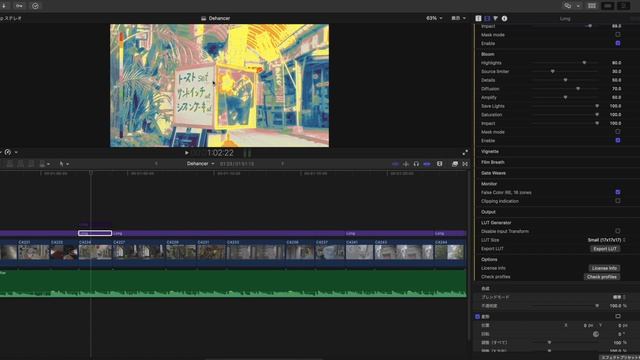The width and height of the screenshot is (640, 360).
Task: Open the share export dropdown arrow
Action: [578, 6]
